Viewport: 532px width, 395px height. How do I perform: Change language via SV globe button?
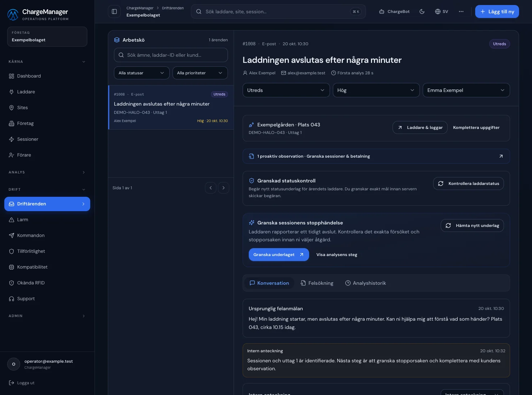tap(441, 11)
